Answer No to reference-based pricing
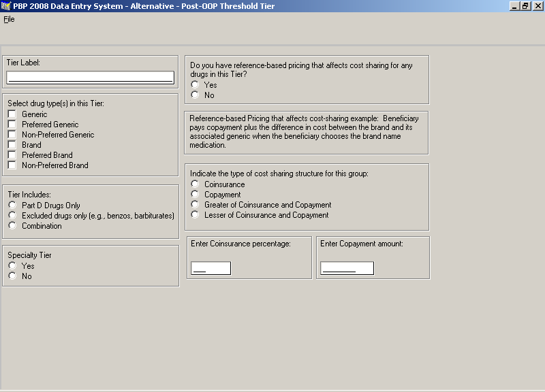The image size is (545, 392). point(195,95)
